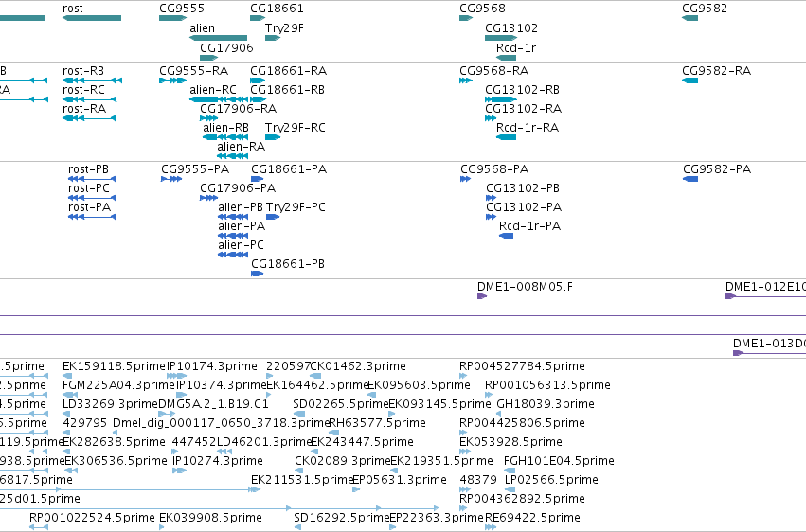
Task: Click the RE69422.5prime EST label
Action: 533,518
